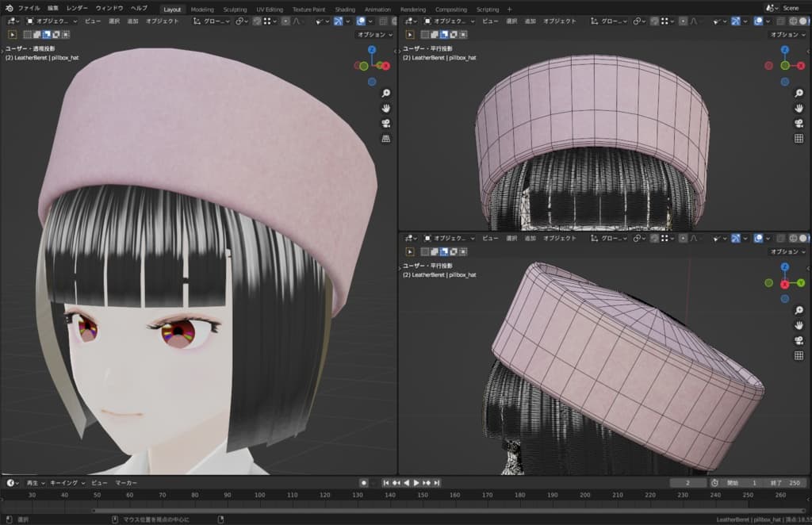The width and height of the screenshot is (812, 525).
Task: Click the pan hand icon in top-right viewport
Action: (799, 108)
